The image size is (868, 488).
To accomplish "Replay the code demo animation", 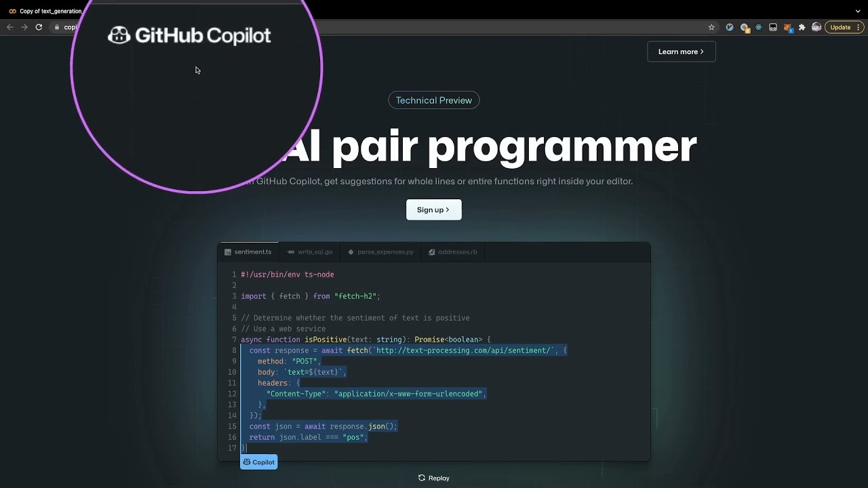I will [x=434, y=478].
